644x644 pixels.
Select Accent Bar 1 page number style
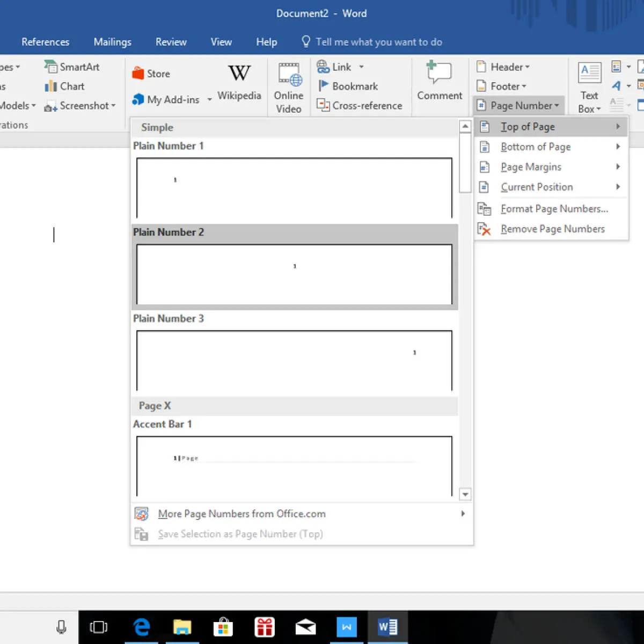pos(294,466)
